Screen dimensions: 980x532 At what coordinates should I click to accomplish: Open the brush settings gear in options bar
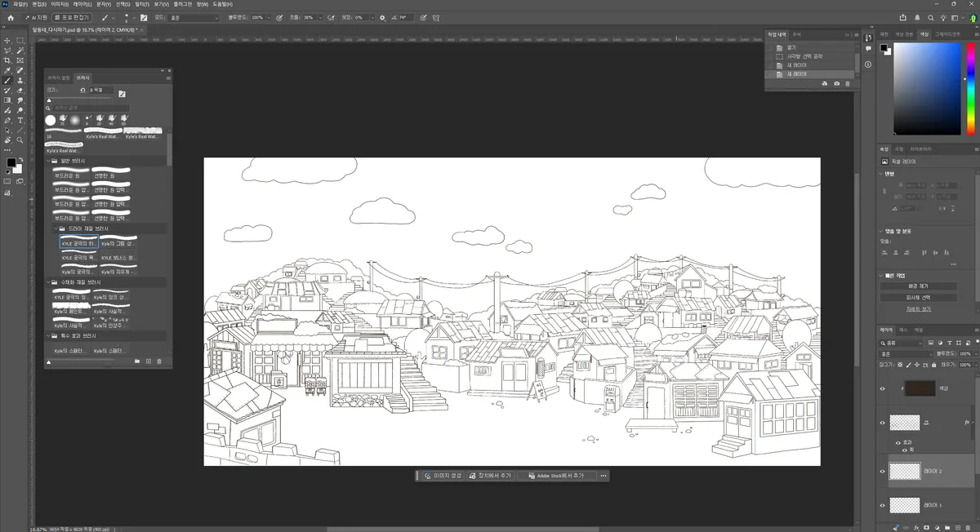[382, 17]
